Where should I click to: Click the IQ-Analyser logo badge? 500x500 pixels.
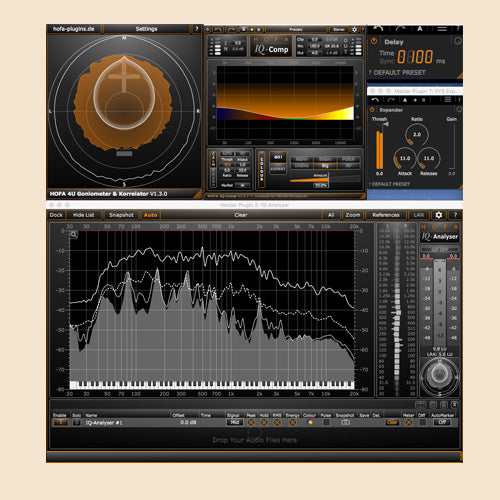[x=440, y=233]
